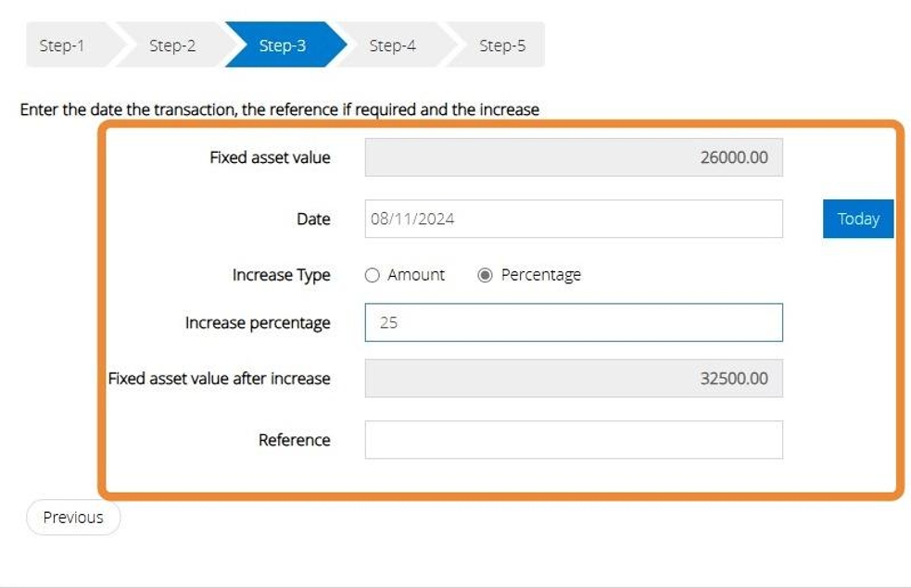The height and width of the screenshot is (588, 911).
Task: Click the 'Date' field label
Action: [x=313, y=219]
